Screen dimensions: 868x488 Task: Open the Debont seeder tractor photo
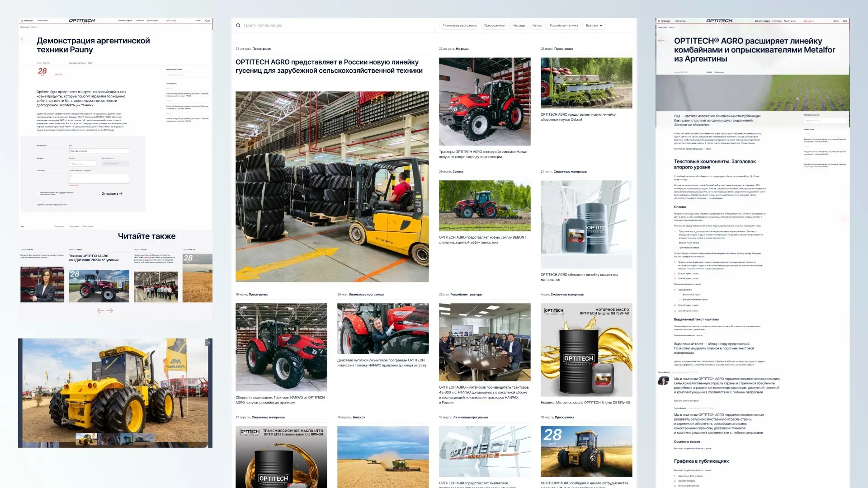(485, 206)
